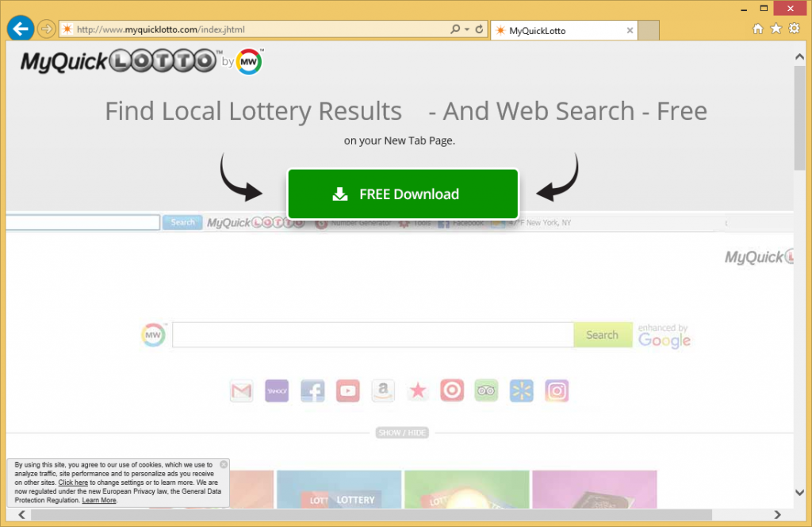Click the MW icon beside search box

153,335
